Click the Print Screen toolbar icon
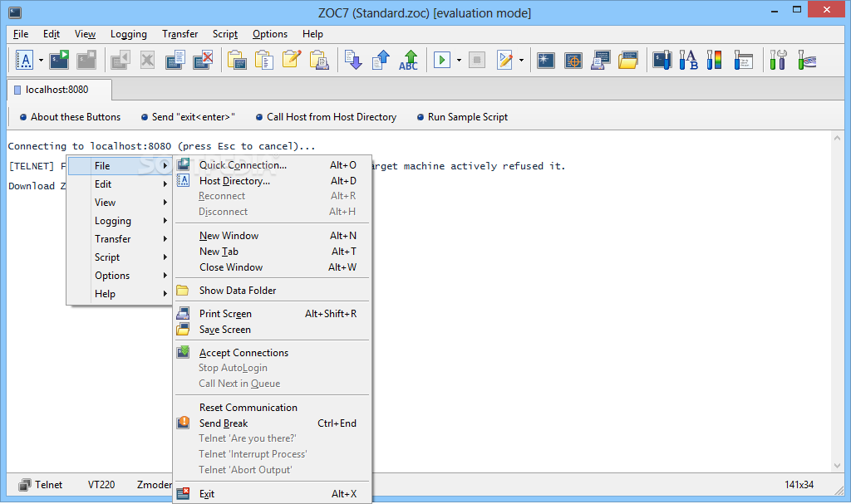This screenshot has height=504, width=851. point(601,60)
